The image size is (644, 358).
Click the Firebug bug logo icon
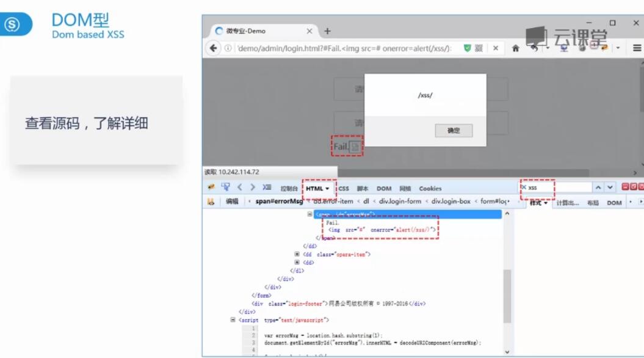[211, 188]
